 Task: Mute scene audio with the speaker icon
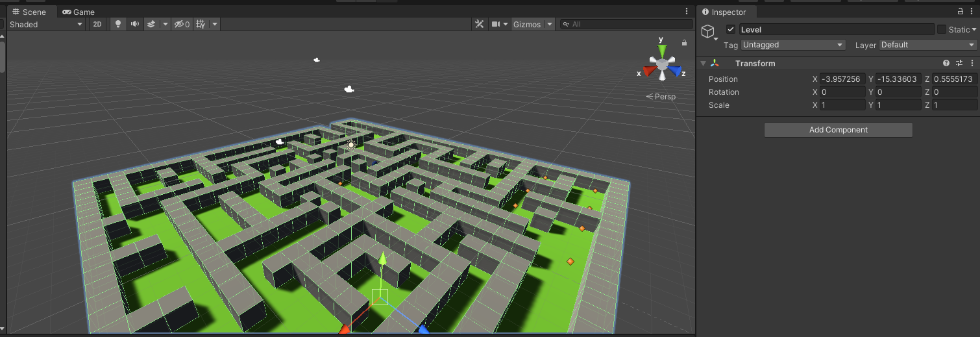pos(134,24)
